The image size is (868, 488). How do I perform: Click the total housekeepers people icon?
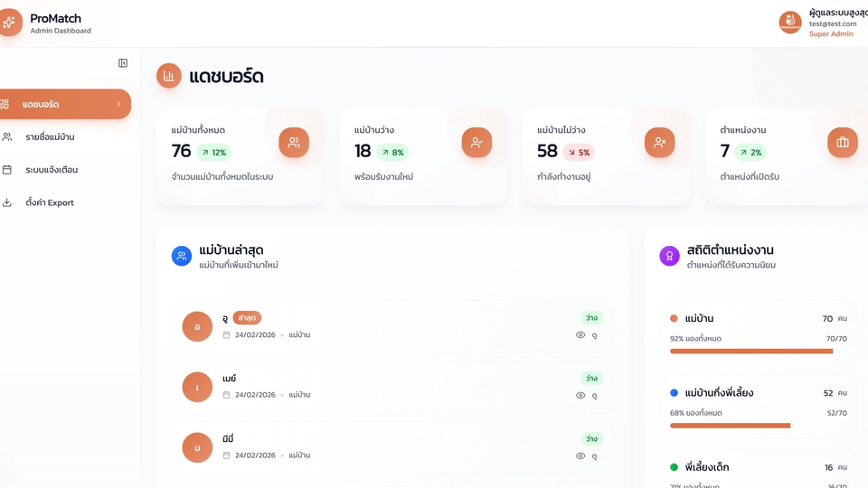pos(294,143)
